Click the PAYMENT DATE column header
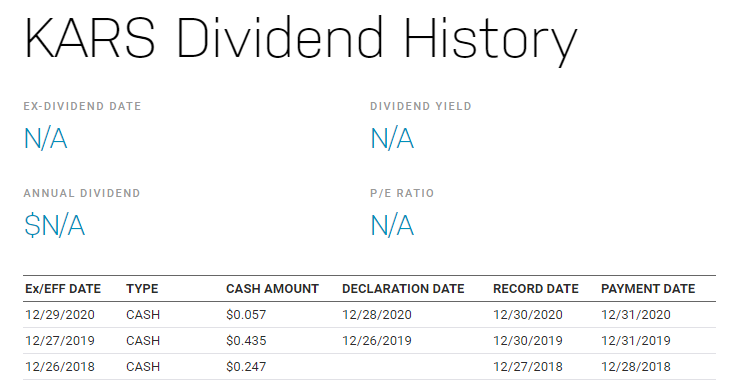 648,289
